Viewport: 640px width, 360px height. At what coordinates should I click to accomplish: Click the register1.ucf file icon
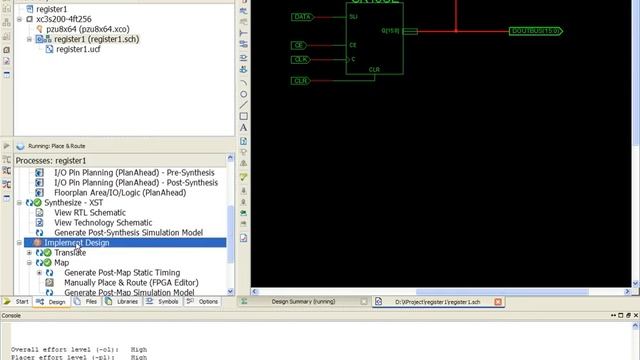tap(49, 49)
